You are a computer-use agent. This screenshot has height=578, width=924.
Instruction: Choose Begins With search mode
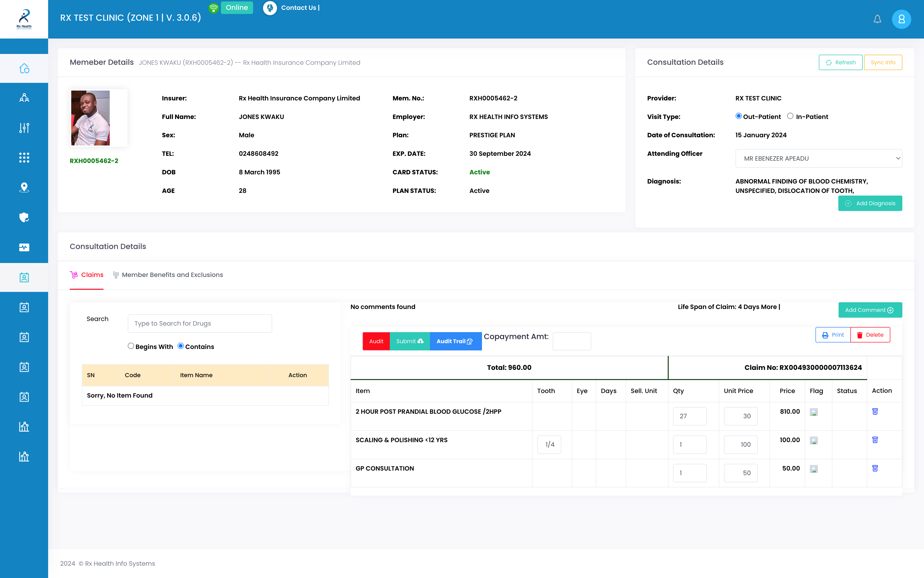point(131,346)
